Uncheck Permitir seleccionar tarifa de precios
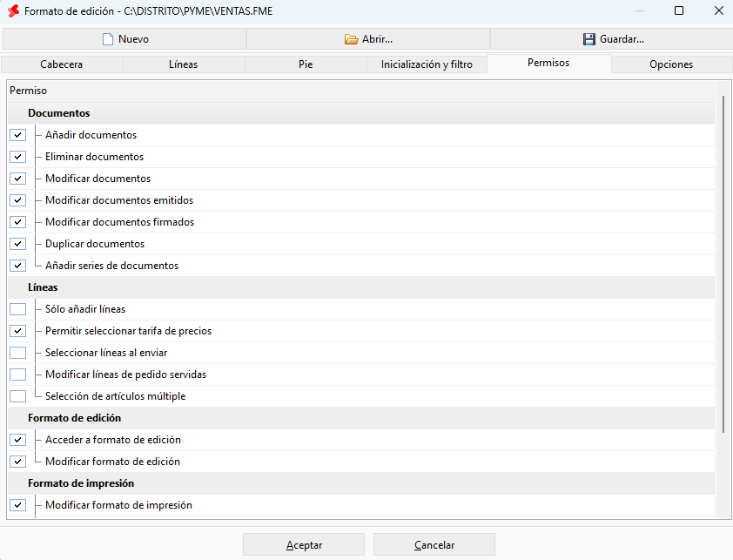The height and width of the screenshot is (560, 733). click(x=17, y=331)
